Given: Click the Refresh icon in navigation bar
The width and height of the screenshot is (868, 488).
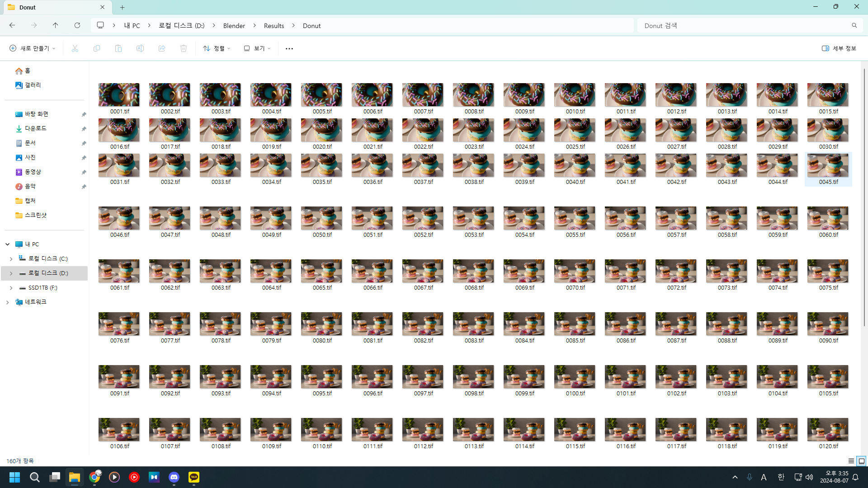Looking at the screenshot, I should 77,25.
